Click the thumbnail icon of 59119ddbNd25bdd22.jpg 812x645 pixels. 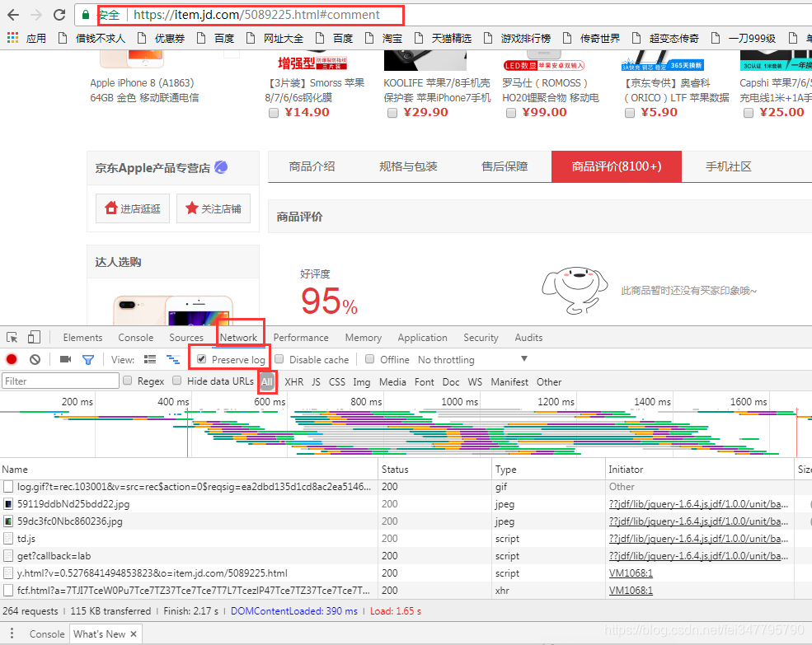point(8,503)
